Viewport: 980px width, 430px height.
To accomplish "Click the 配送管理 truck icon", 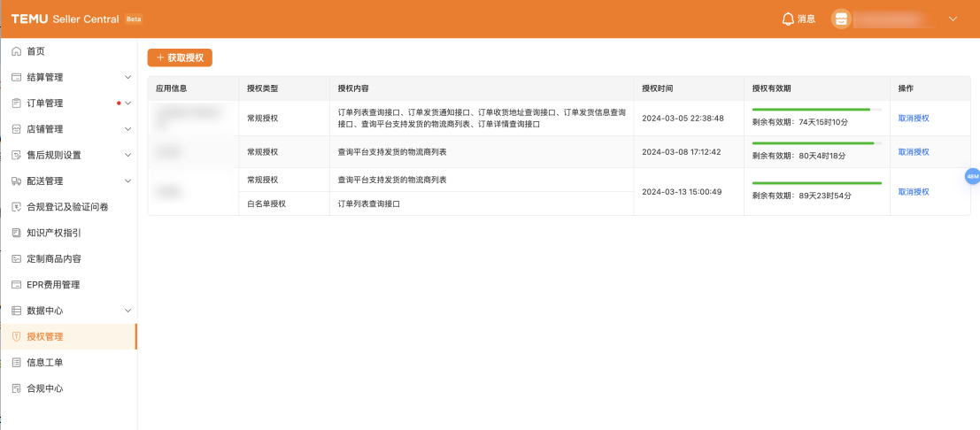I will point(16,181).
